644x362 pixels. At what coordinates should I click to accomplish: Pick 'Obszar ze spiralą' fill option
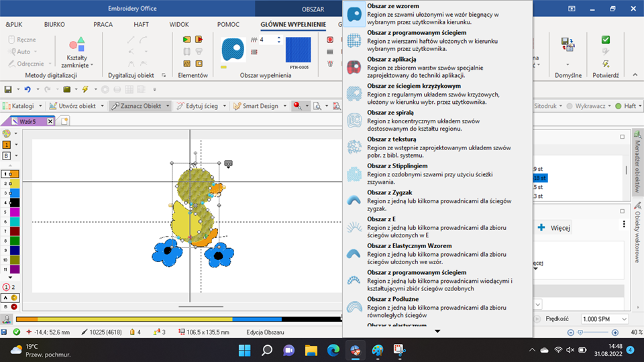(x=355, y=121)
